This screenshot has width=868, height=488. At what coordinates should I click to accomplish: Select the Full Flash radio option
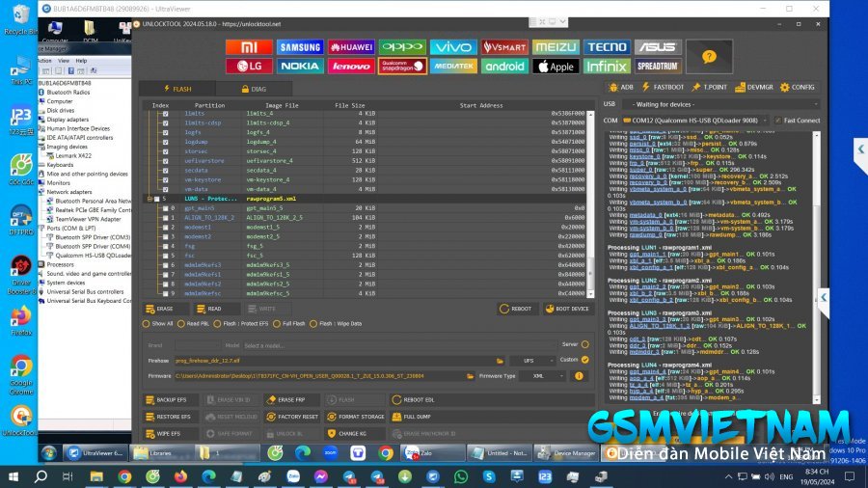[277, 324]
